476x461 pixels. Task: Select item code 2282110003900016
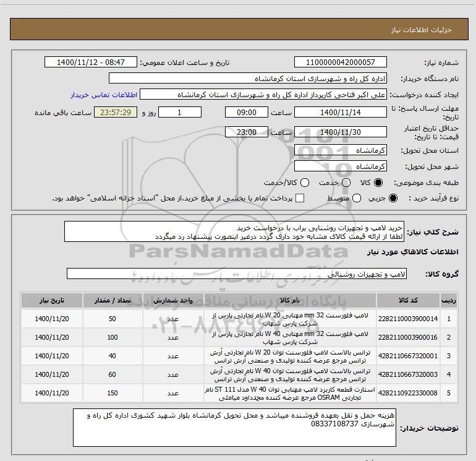coord(408,337)
